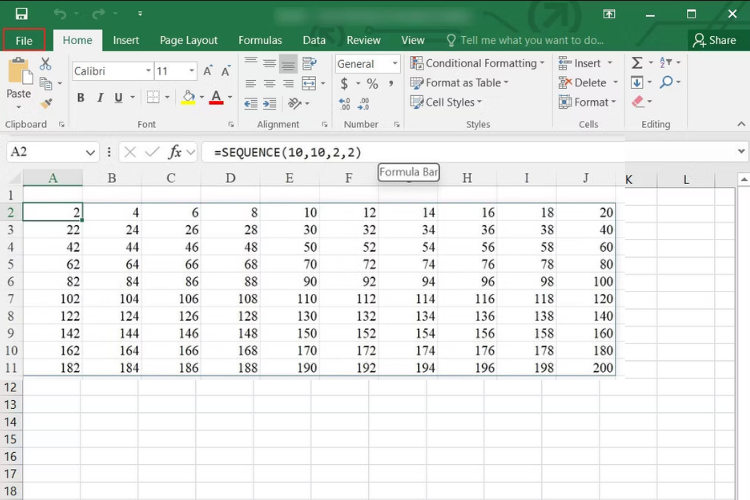This screenshot has height=500, width=750.
Task: Click Delete in Cells group
Action: click(x=588, y=83)
